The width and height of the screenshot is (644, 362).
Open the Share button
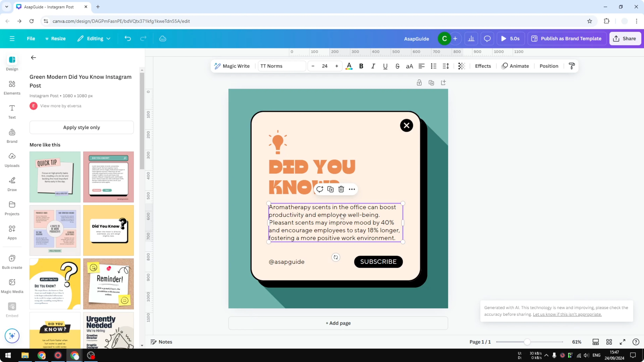click(x=625, y=38)
